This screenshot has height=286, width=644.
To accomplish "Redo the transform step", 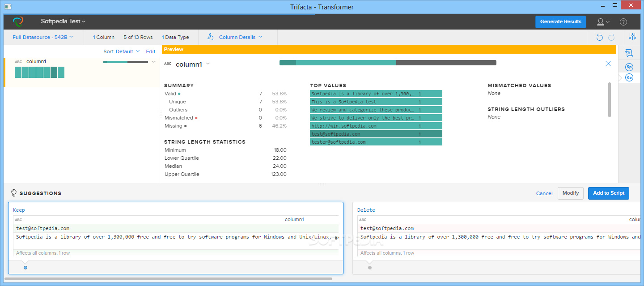I will (x=611, y=38).
